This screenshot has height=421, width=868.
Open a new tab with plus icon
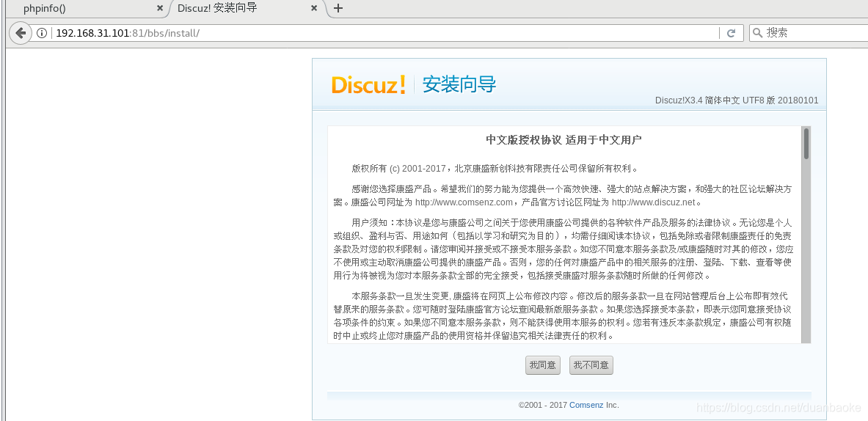[338, 8]
